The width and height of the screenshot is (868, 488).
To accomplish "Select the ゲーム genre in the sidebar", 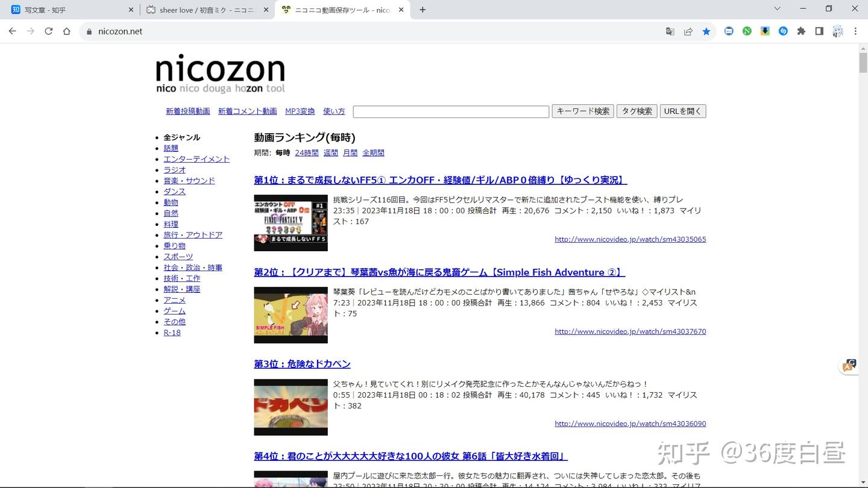I will 174,311.
